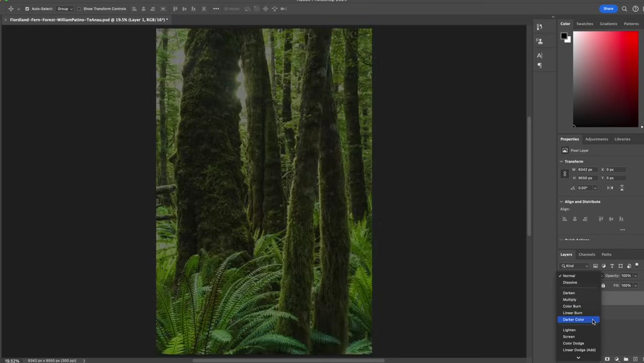644x363 pixels.
Task: Select the Move tool icon in options bar
Action: (x=11, y=9)
